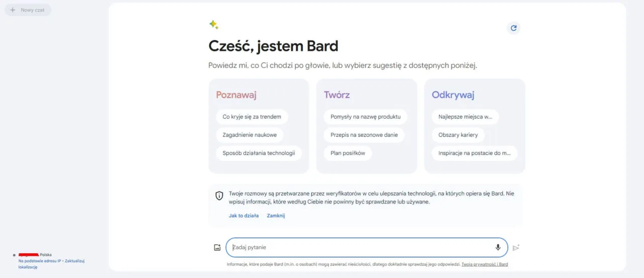Click the plus icon for Nowy czat
This screenshot has height=278, width=644.
point(13,10)
